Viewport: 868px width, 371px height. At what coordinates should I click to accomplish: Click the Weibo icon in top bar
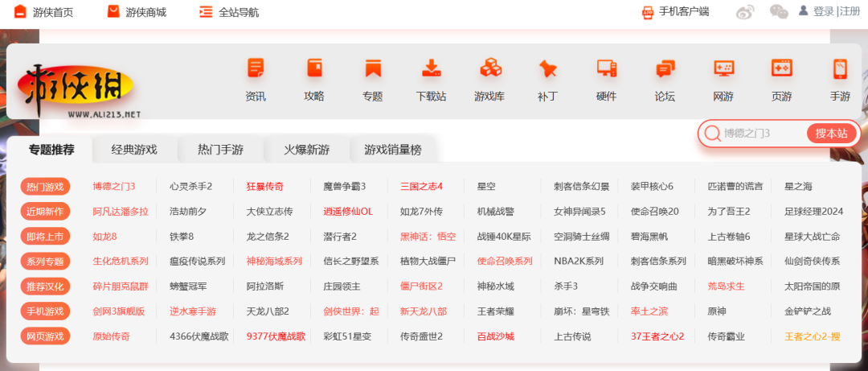tap(745, 11)
